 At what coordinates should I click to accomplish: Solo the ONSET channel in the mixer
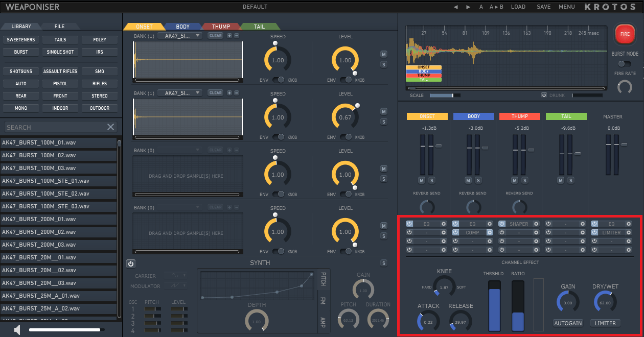click(431, 180)
